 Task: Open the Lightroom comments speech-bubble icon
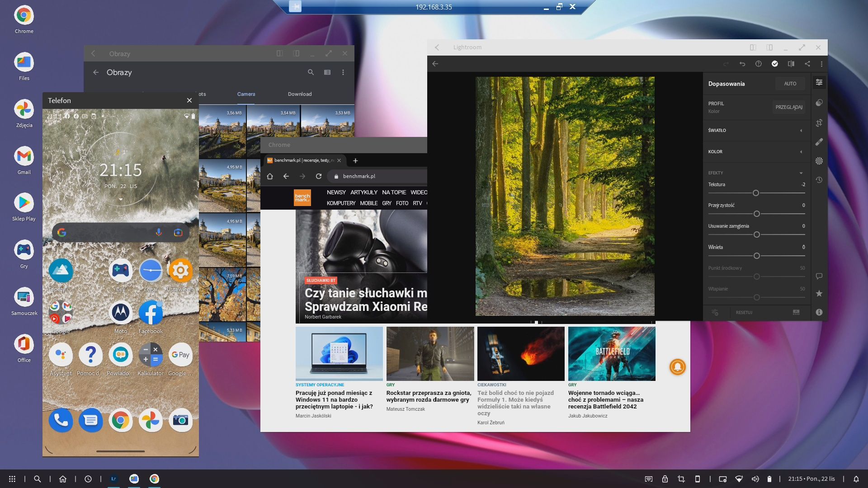[819, 276]
